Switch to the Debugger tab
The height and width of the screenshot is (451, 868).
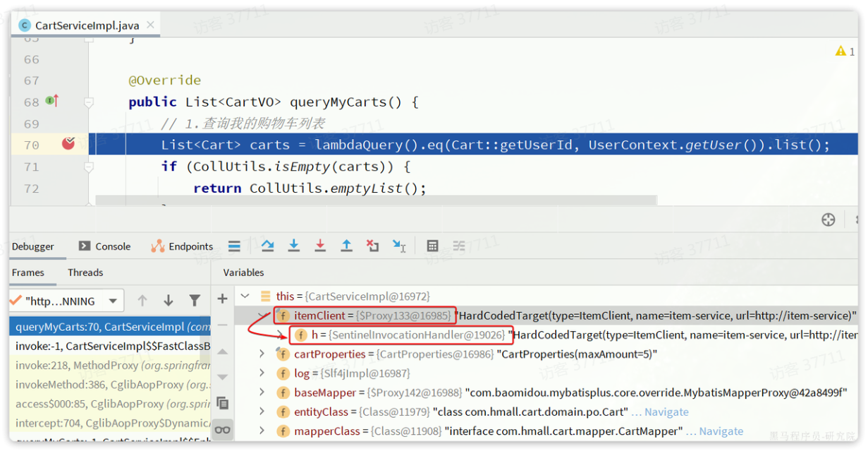coord(33,246)
